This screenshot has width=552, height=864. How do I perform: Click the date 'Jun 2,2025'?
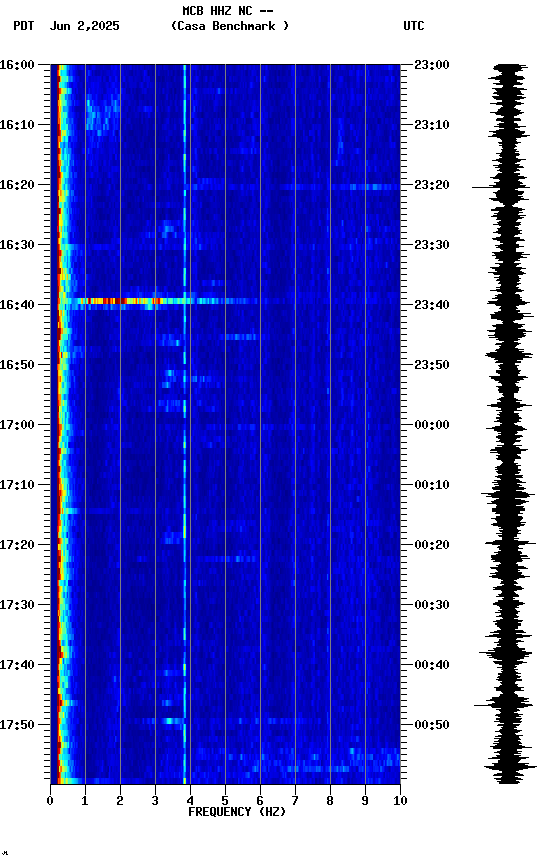point(84,26)
